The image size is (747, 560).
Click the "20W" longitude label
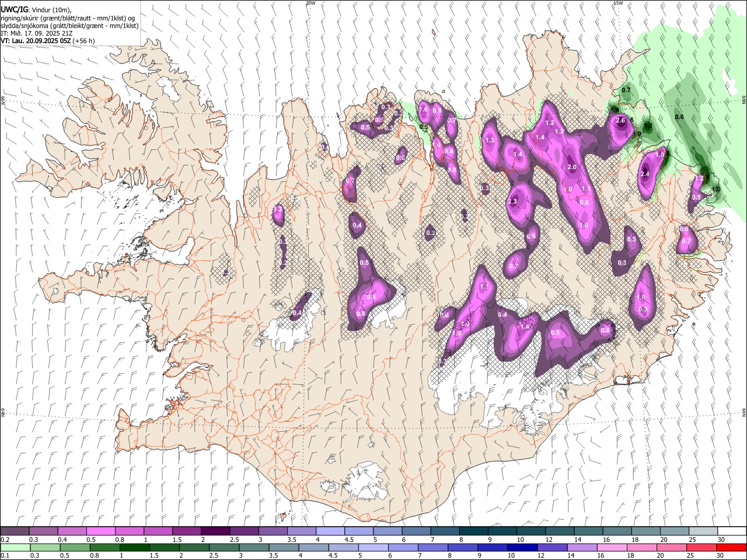310,3
